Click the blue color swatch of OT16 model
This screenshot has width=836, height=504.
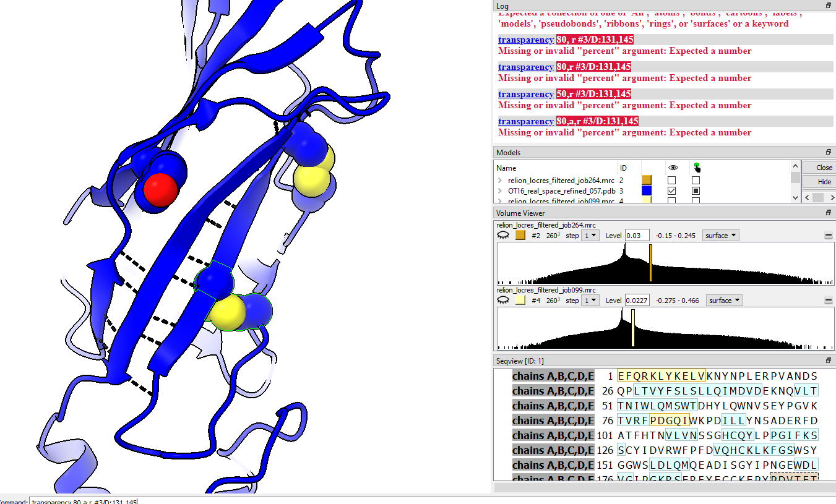[x=647, y=191]
